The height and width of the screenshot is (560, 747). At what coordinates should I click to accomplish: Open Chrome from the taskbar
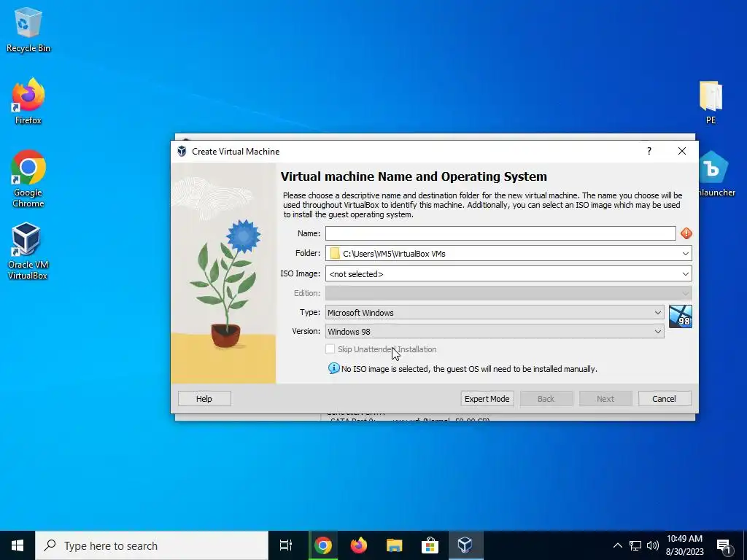tap(322, 545)
